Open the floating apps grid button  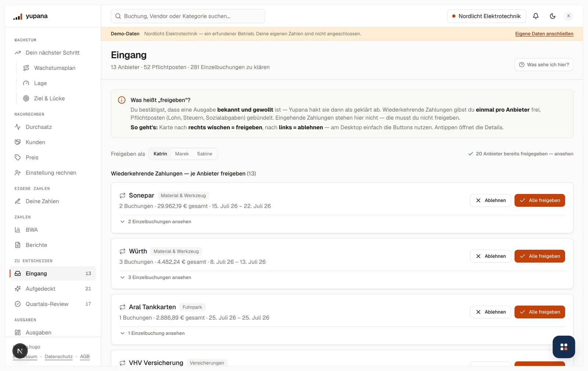point(564,347)
